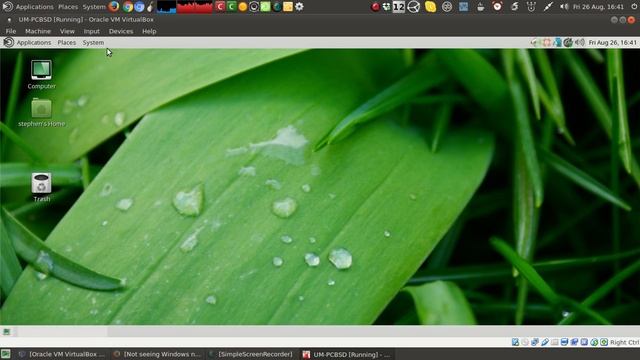Viewport: 640px width, 360px height.
Task: Click host show-desktop icon in bottom taskbar
Action: pyautogui.click(x=6, y=354)
